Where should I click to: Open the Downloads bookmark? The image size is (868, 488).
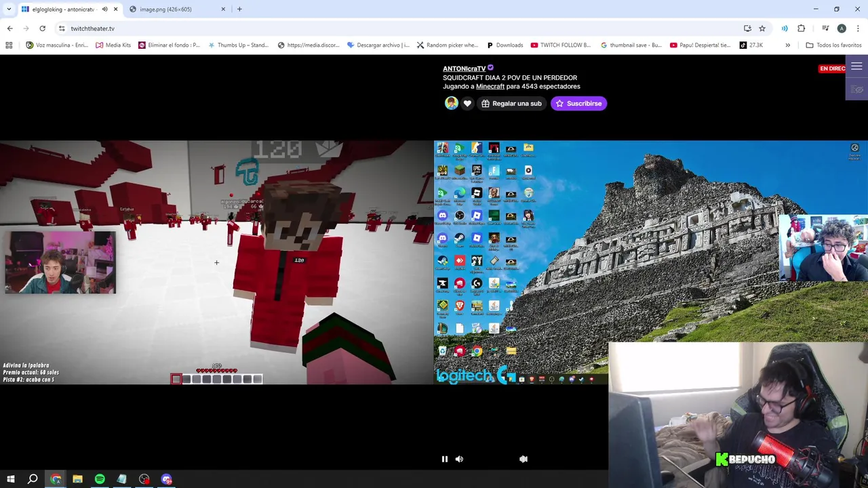coord(505,45)
